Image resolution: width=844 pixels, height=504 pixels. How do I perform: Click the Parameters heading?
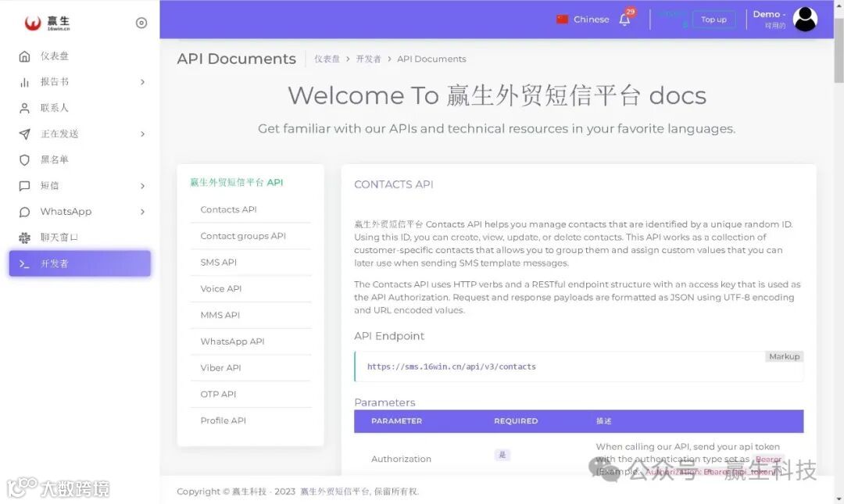point(384,402)
